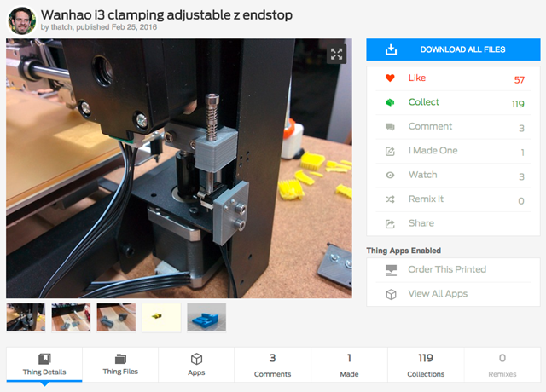Image resolution: width=546 pixels, height=392 pixels.
Task: Click View All Apps text
Action: pyautogui.click(x=438, y=294)
